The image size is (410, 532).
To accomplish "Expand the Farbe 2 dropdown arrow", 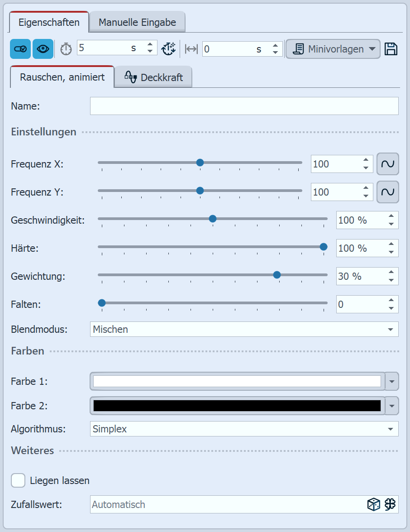I will 392,406.
